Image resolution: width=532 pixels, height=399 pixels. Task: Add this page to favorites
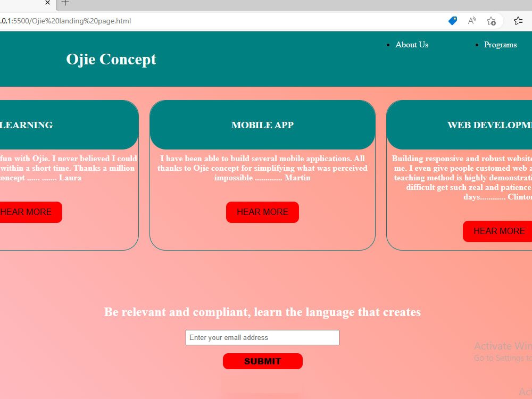pos(491,21)
